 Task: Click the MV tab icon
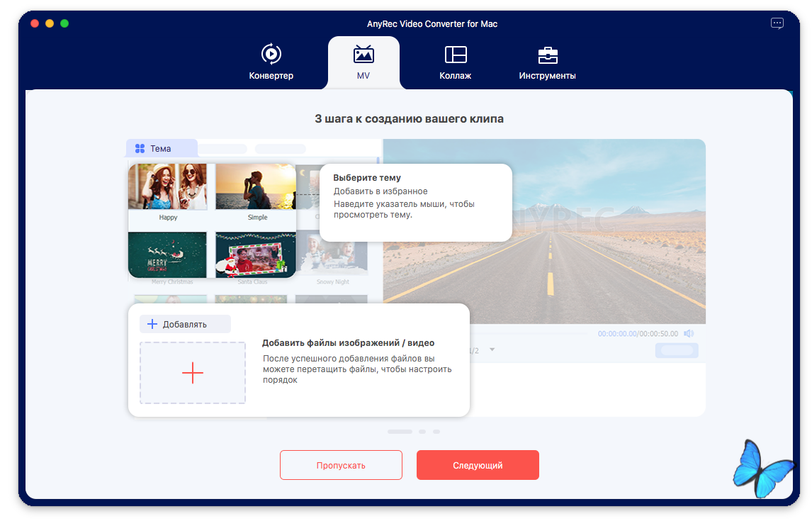[363, 55]
